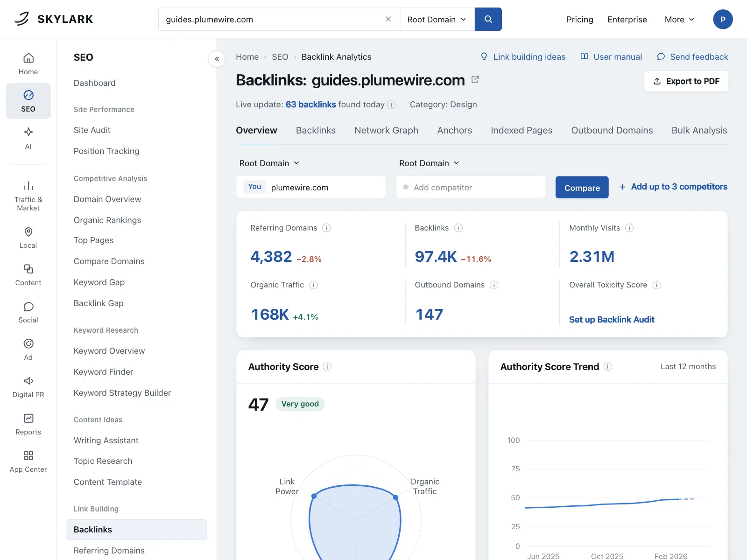
Task: Click the Skylark logo
Action: (54, 19)
